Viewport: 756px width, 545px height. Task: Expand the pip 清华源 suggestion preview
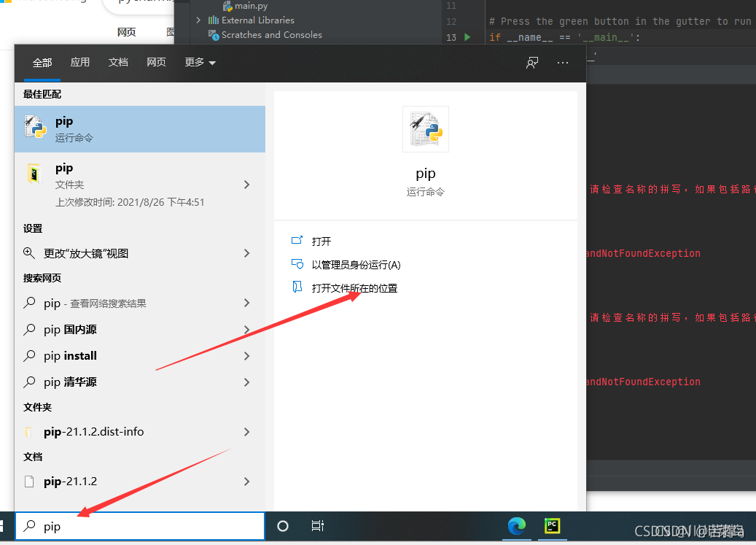click(x=246, y=382)
